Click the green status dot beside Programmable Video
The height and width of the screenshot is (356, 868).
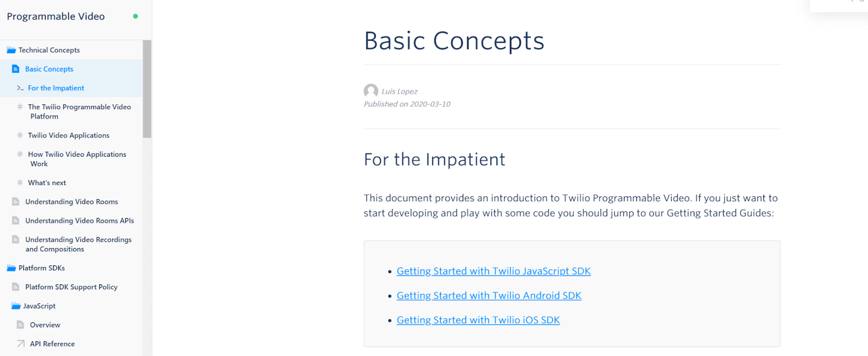pyautogui.click(x=135, y=16)
